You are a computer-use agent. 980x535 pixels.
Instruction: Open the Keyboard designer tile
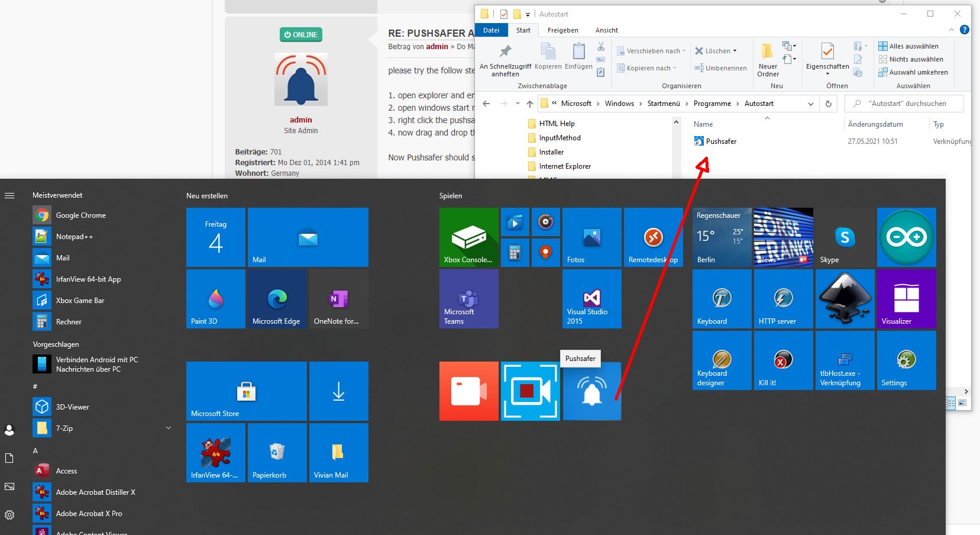[x=722, y=360]
